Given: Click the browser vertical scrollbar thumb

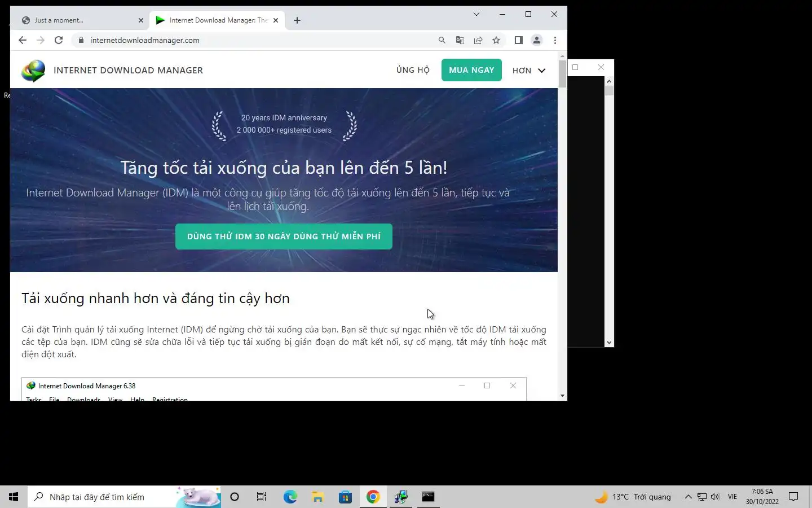Looking at the screenshot, I should pyautogui.click(x=562, y=73).
